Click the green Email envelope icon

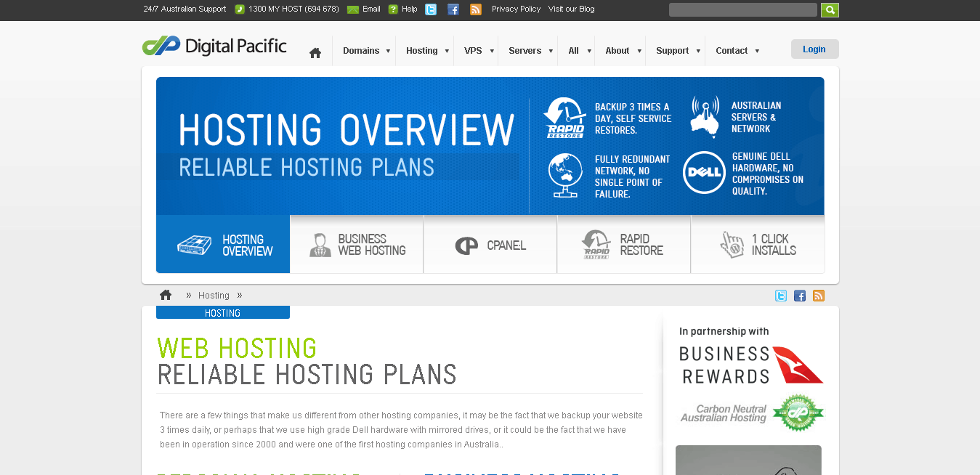click(353, 9)
